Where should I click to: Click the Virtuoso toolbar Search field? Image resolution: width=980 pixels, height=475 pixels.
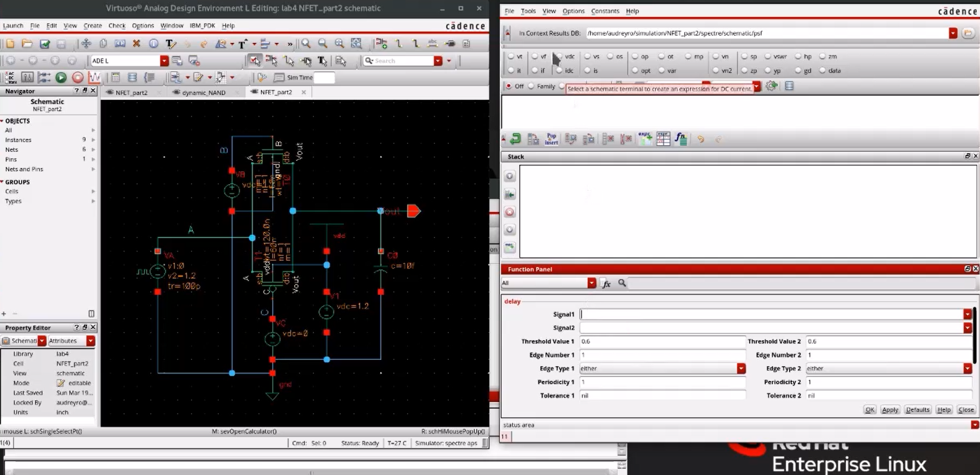(403, 61)
